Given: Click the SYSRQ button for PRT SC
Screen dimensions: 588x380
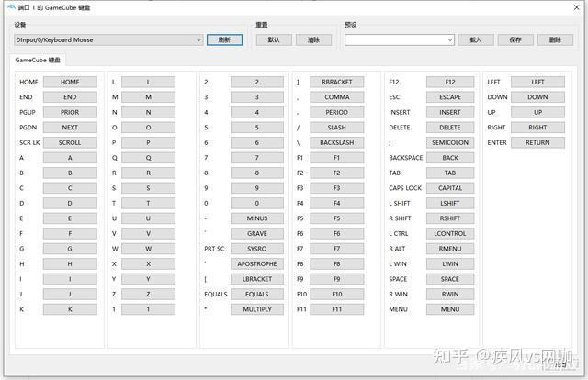Looking at the screenshot, I should click(257, 249).
